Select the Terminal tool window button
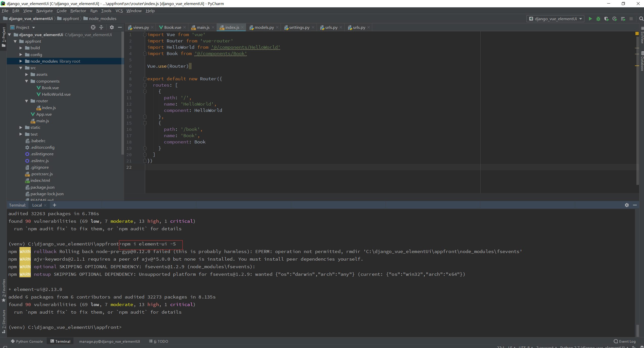Viewport: 644px width, 348px height. coord(60,341)
